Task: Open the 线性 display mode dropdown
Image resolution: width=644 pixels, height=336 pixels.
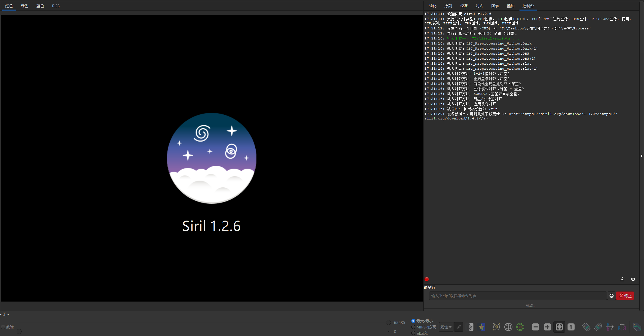Action: (x=446, y=327)
